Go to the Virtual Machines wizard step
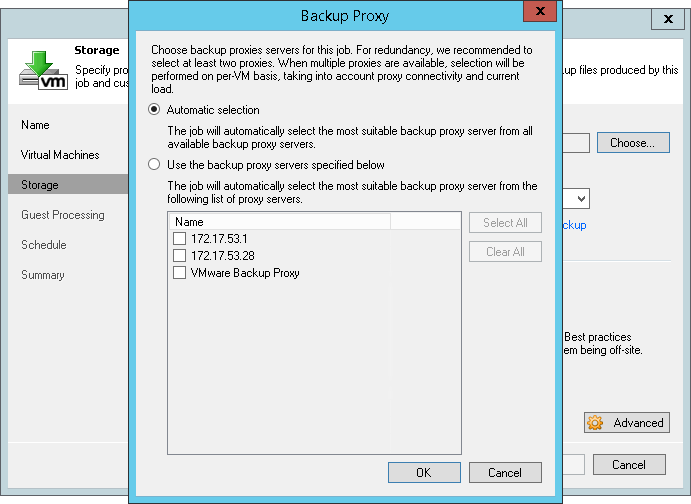 click(60, 155)
